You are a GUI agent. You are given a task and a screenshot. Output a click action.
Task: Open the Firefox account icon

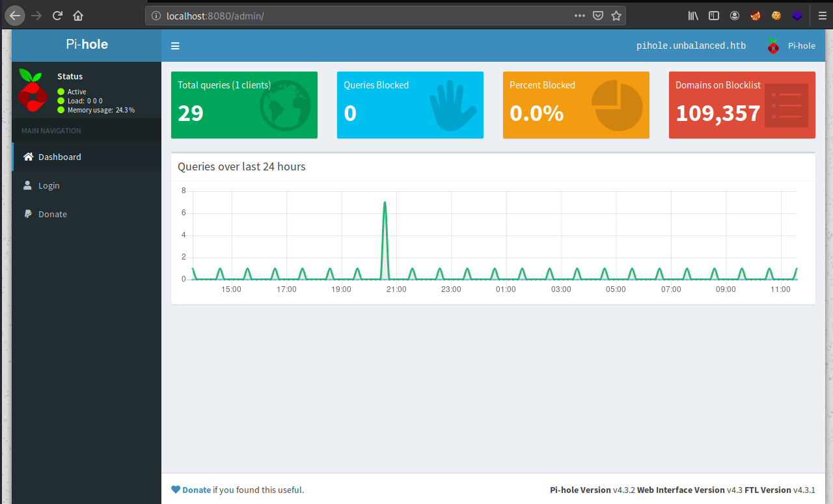735,16
